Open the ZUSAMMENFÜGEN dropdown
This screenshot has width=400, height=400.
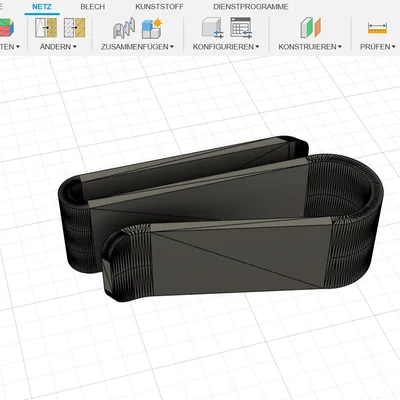click(137, 47)
